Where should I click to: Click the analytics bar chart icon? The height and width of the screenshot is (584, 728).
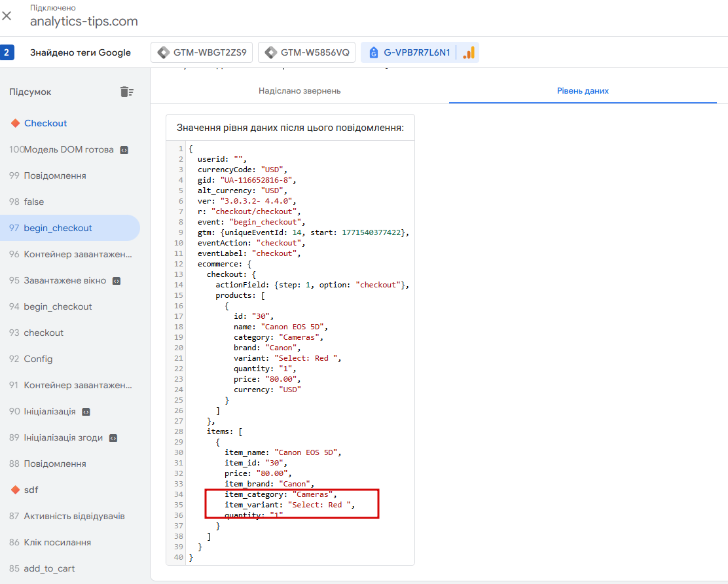[469, 52]
